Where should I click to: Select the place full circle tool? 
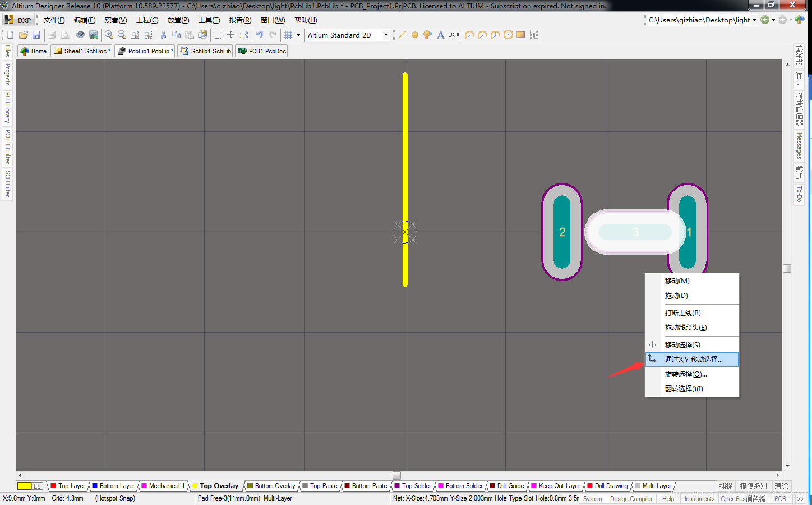tap(508, 35)
